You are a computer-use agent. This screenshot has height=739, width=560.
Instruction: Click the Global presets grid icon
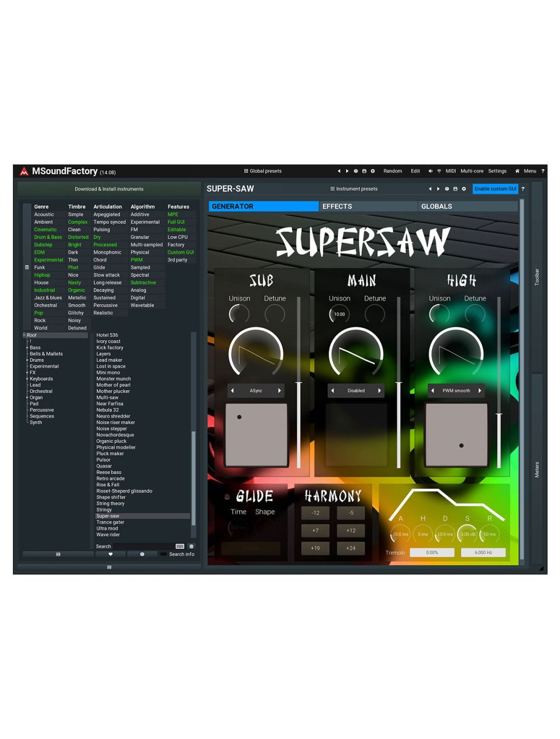pos(246,171)
